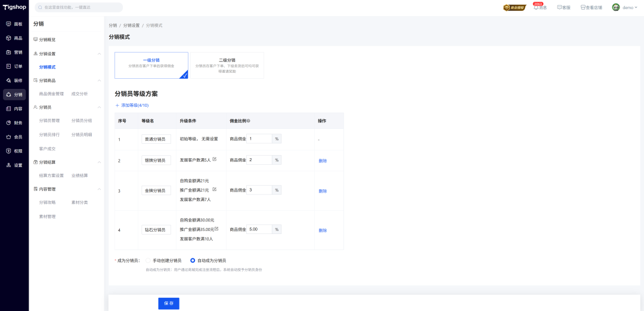Viewport: 644px width, 311px height.
Task: Click commission field showing 5.00
Action: pos(259,229)
